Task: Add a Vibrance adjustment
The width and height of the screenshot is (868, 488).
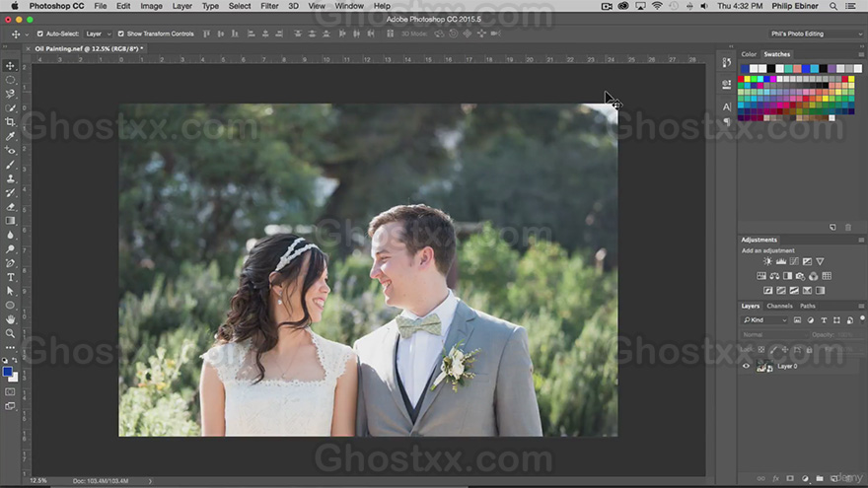Action: click(820, 261)
